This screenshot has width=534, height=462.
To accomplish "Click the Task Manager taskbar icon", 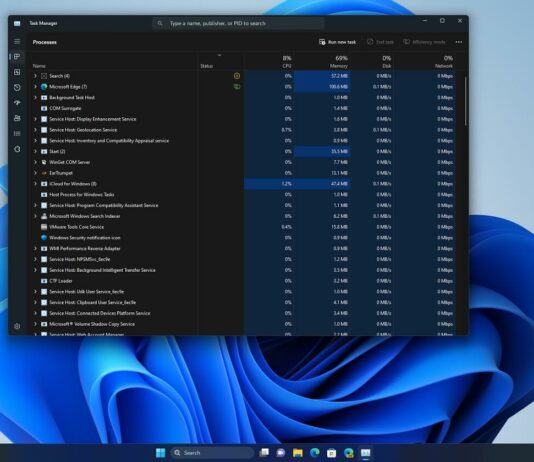I will tap(365, 452).
